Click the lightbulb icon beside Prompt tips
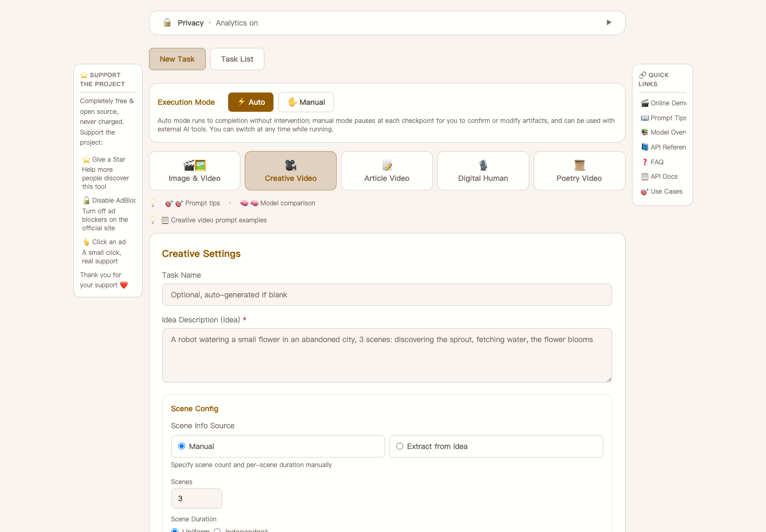This screenshot has height=532, width=766. [153, 203]
